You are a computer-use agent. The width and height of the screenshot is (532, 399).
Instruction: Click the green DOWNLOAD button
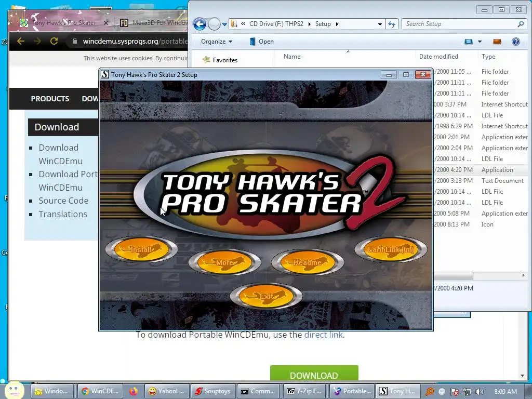point(314,373)
